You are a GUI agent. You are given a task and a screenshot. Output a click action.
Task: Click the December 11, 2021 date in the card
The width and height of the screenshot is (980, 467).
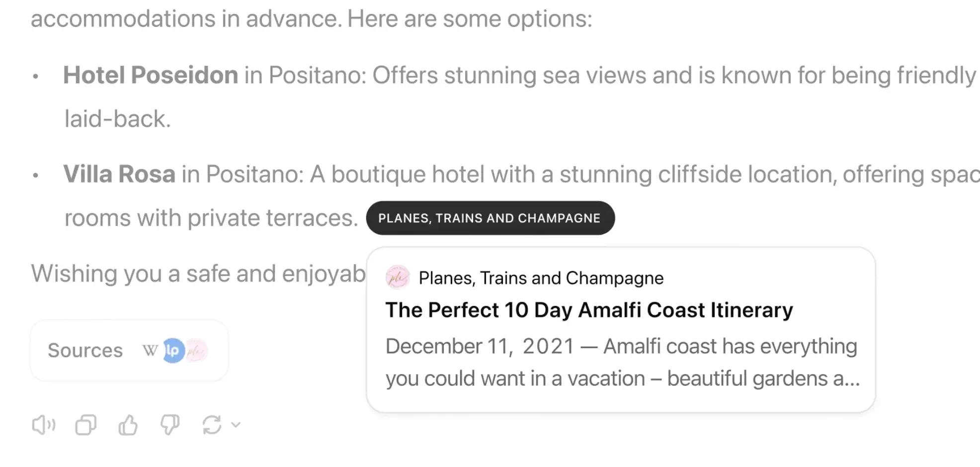coord(480,346)
